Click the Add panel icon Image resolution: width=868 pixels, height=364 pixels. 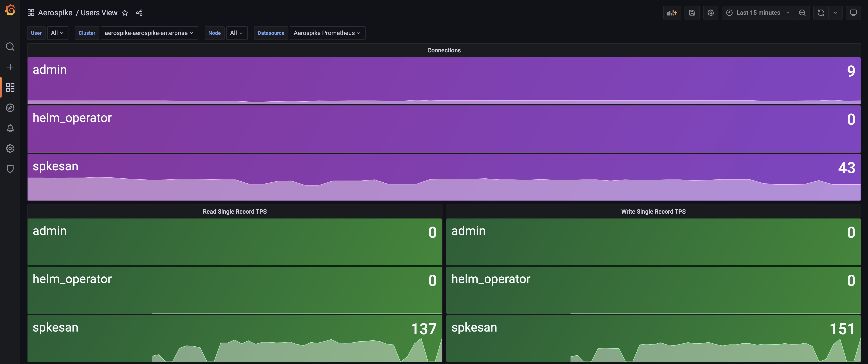coord(672,13)
